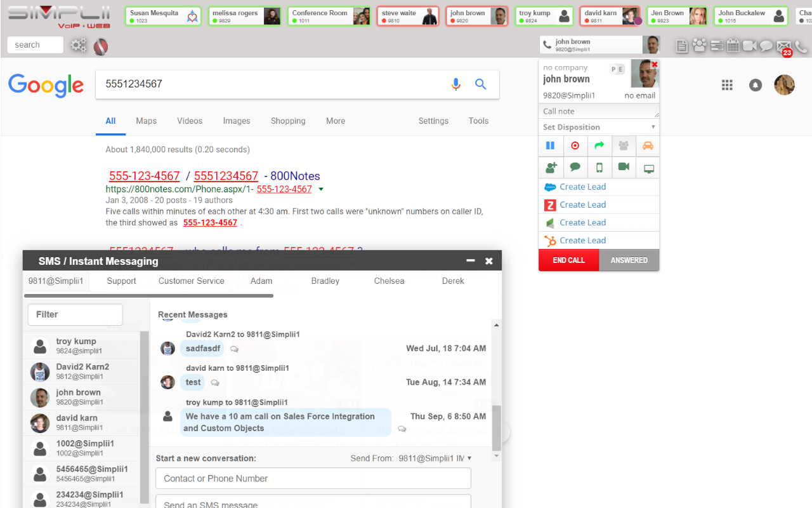
Task: Expand the 800Notes result URL dropdown arrow
Action: coord(321,189)
